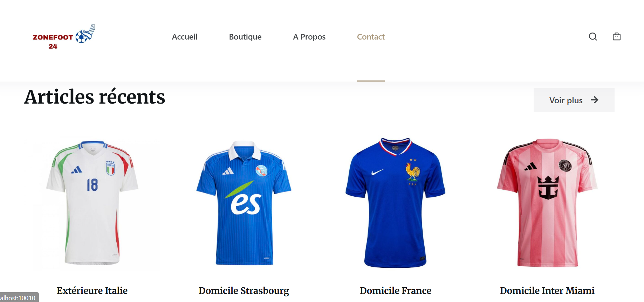Image resolution: width=644 pixels, height=302 pixels.
Task: Go to the Accueil menu item
Action: coord(185,37)
